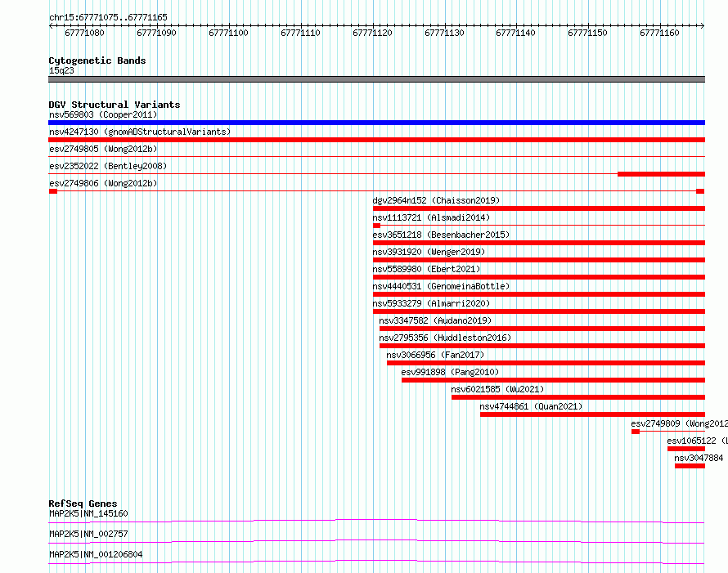Image resolution: width=728 pixels, height=573 pixels.
Task: Open dgv2964n152 (Chaisson2019) label
Action: click(436, 200)
